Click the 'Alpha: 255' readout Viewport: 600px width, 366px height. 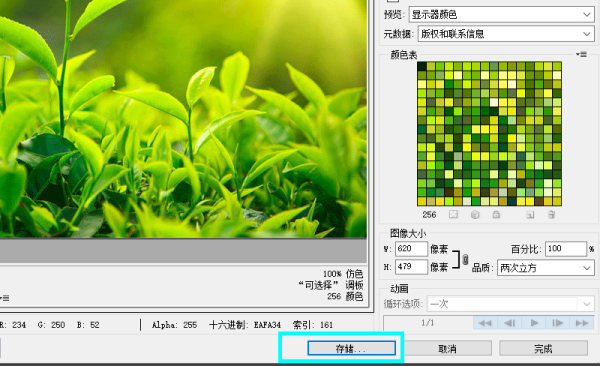point(174,325)
